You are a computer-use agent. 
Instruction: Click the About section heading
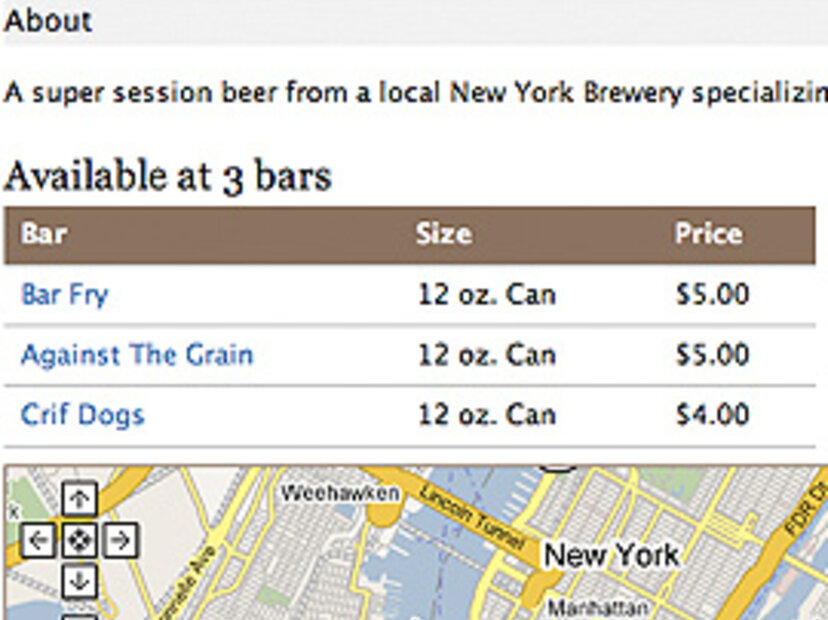click(48, 20)
